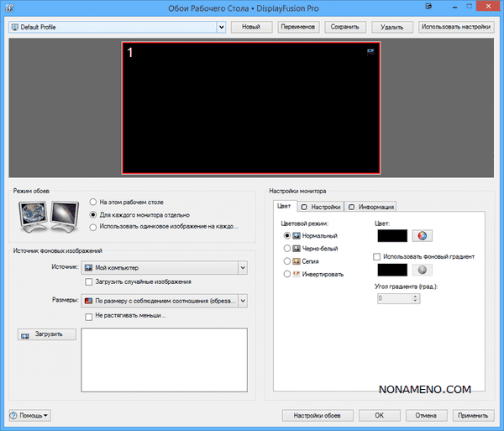Screen dimensions: 504x431
Task: Click the small icon in monitor preview corner
Action: click(370, 51)
